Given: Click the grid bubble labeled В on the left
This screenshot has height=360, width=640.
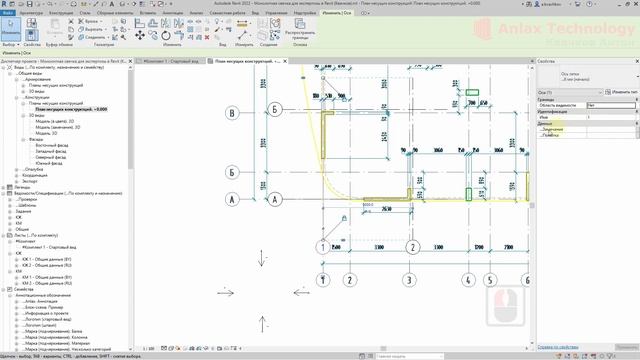Looking at the screenshot, I should (232, 113).
